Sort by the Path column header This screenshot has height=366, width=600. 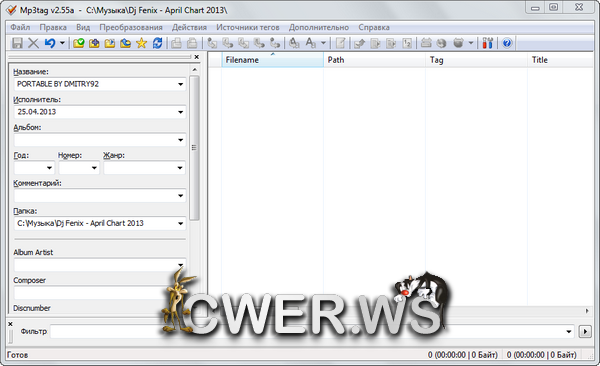[375, 60]
